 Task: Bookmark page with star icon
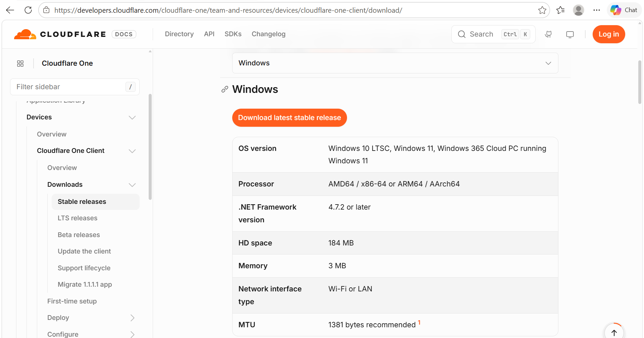click(542, 10)
